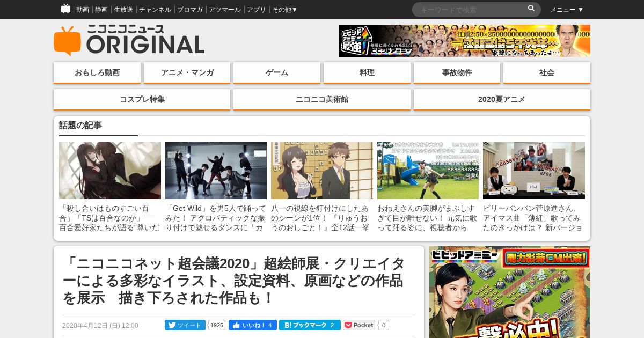
Task: Click the search magnifier icon
Action: (x=531, y=9)
